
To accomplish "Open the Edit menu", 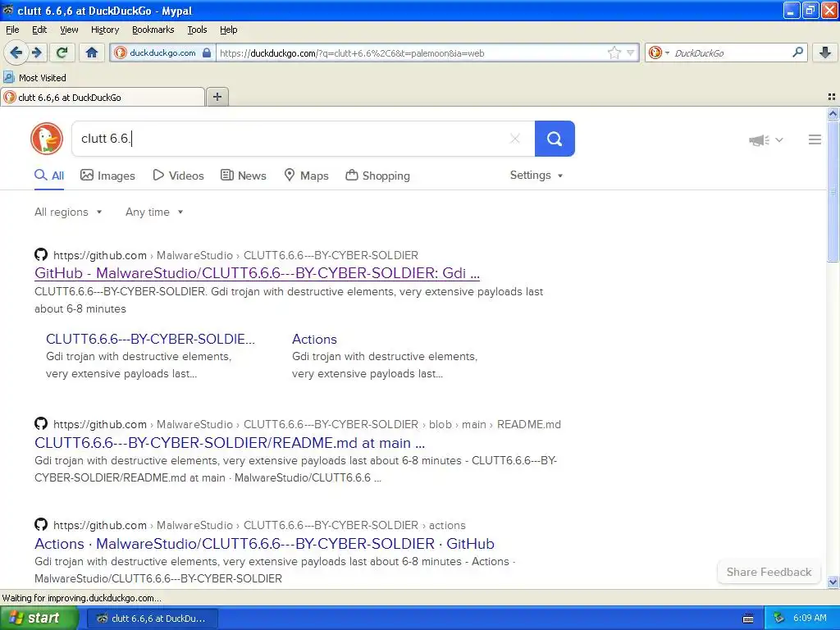I will tap(39, 30).
